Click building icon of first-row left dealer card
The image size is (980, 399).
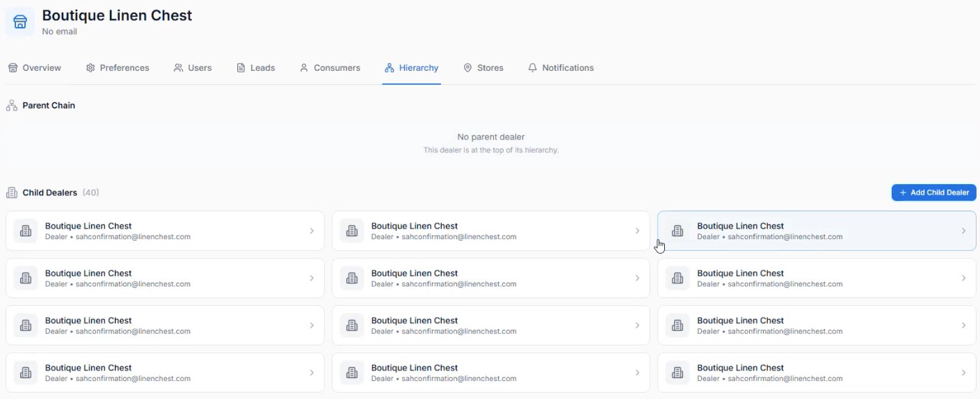[x=26, y=231]
